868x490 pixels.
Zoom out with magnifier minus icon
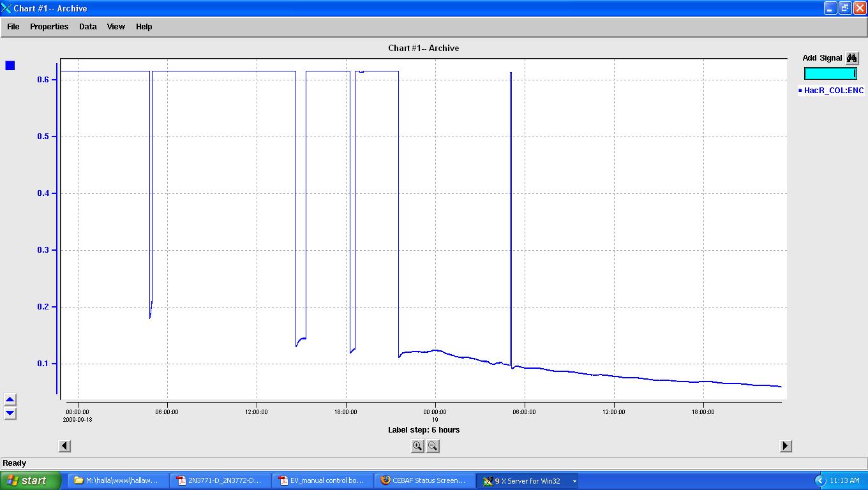pyautogui.click(x=433, y=446)
